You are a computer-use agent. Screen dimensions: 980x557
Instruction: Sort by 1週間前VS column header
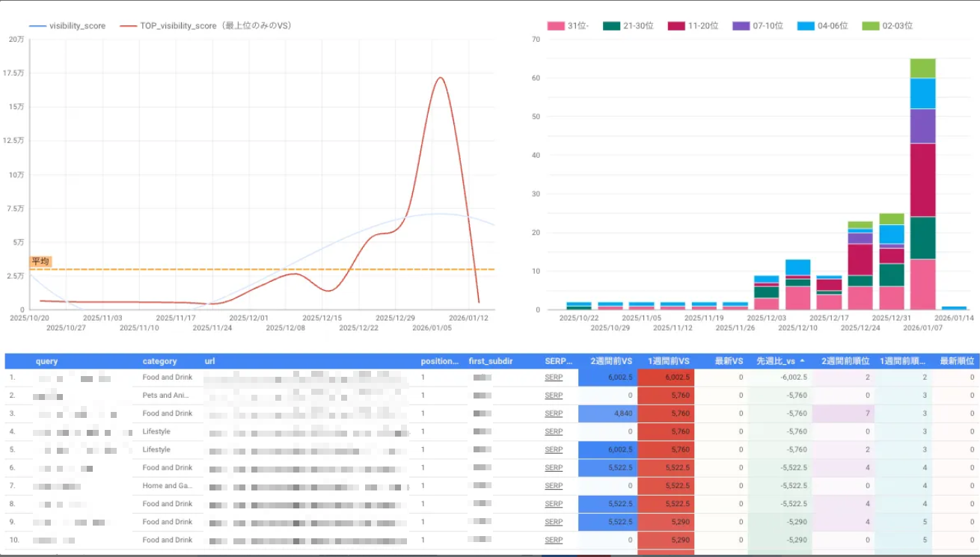668,361
